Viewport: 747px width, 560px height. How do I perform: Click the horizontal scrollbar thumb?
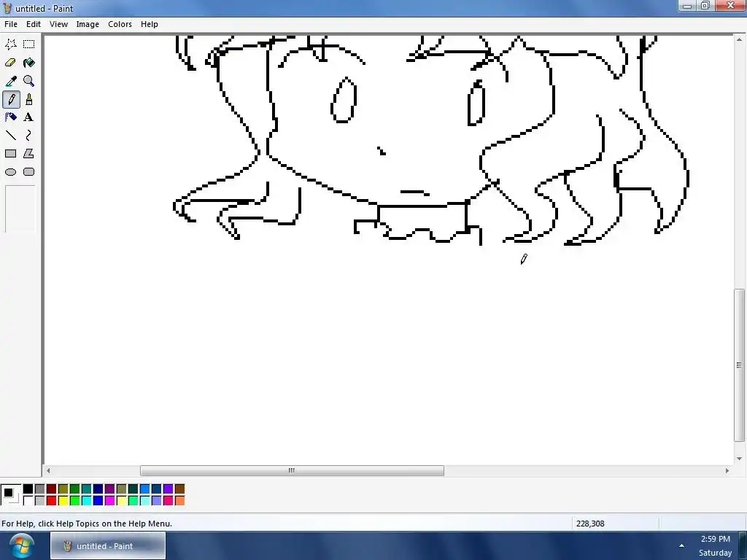(292, 470)
